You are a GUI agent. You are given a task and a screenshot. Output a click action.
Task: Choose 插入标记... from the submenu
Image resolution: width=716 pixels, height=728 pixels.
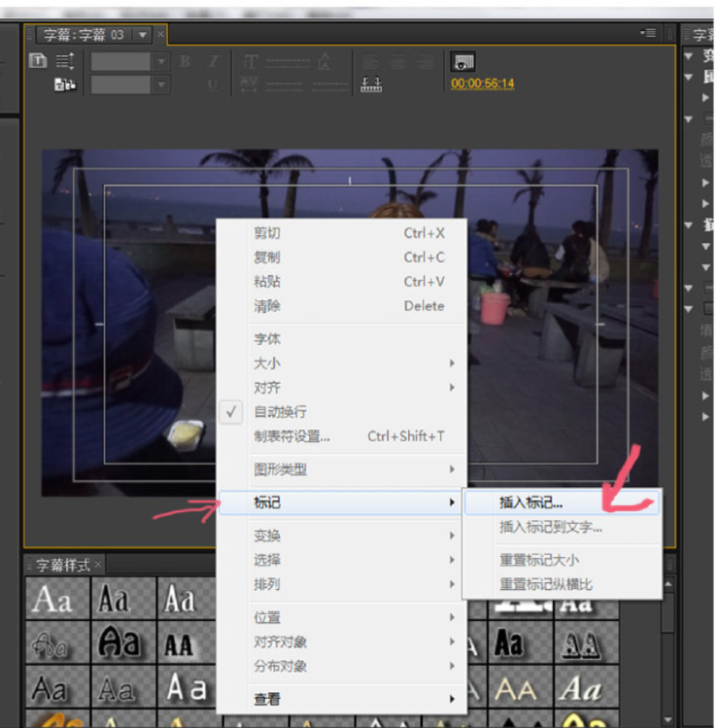(x=530, y=503)
